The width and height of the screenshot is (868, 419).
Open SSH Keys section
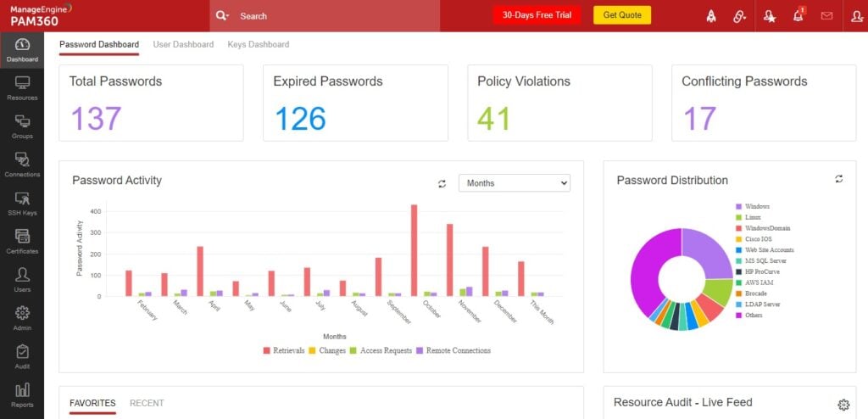click(22, 204)
